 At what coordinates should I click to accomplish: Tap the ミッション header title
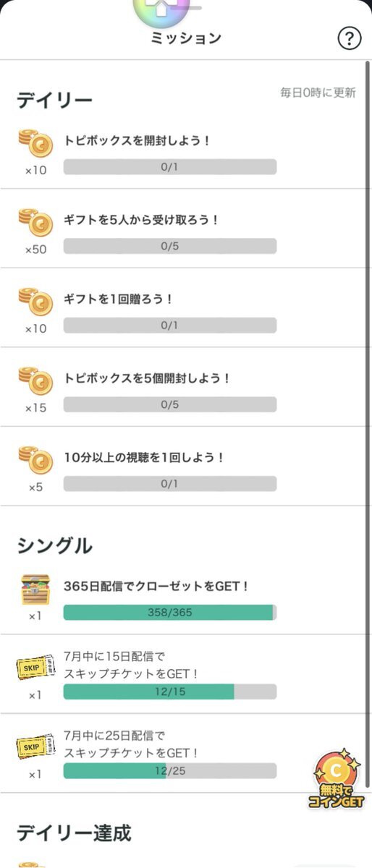pyautogui.click(x=186, y=38)
